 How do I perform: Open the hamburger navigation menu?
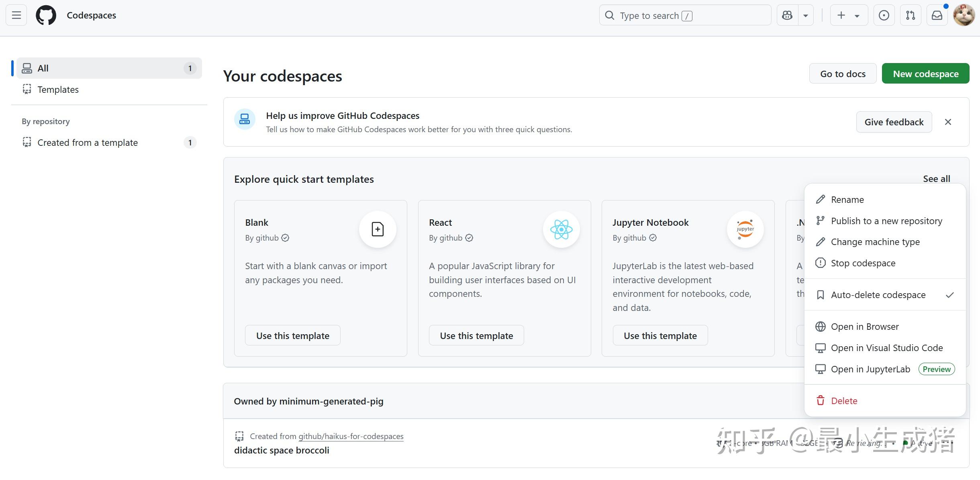[x=16, y=15]
